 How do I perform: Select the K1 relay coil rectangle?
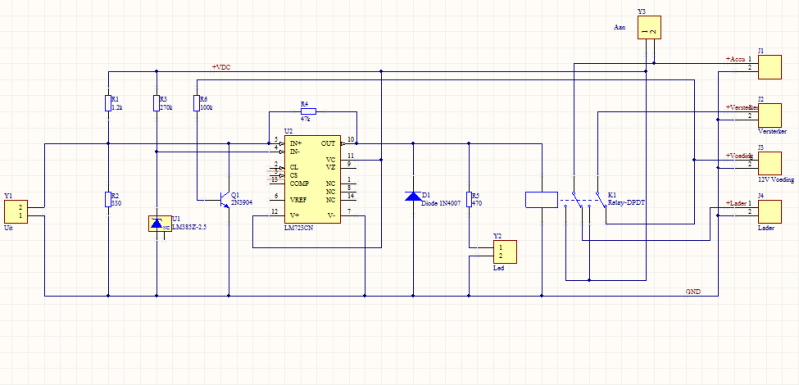[x=541, y=199]
